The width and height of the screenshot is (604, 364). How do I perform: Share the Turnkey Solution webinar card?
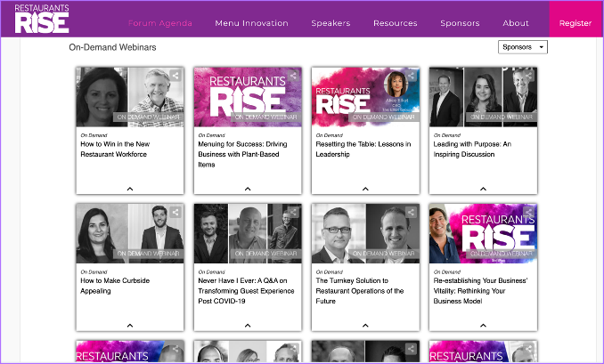click(411, 212)
